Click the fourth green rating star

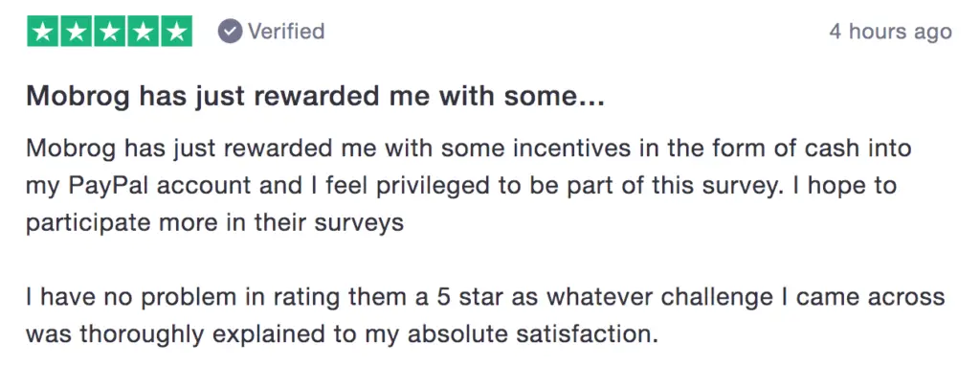144,32
